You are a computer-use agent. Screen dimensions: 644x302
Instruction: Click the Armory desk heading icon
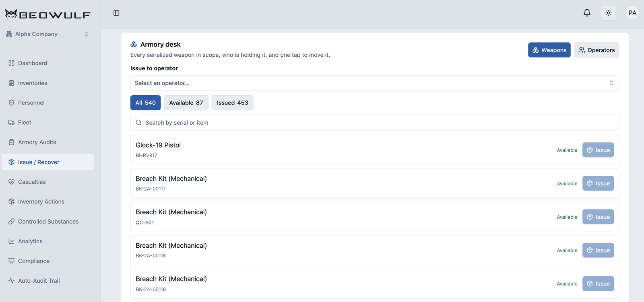click(x=134, y=44)
